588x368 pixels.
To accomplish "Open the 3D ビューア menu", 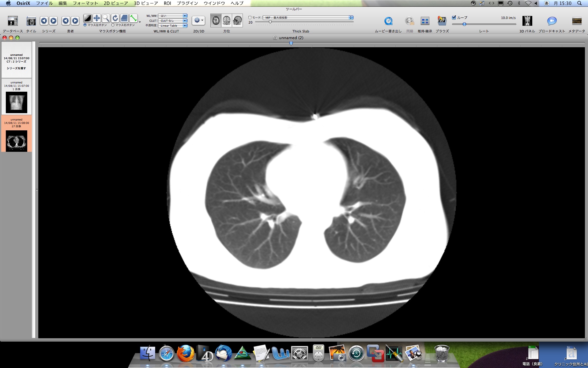I will coord(146,3).
